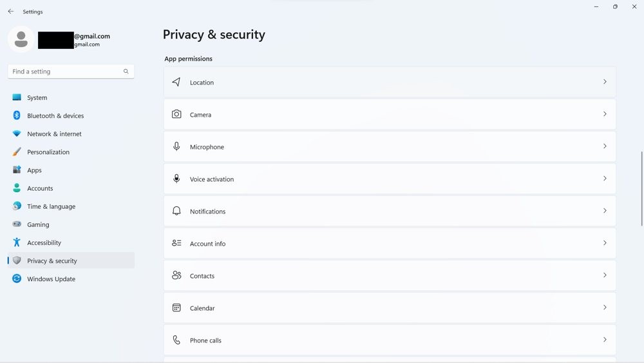
Task: Click the Calendar icon
Action: coord(176,308)
